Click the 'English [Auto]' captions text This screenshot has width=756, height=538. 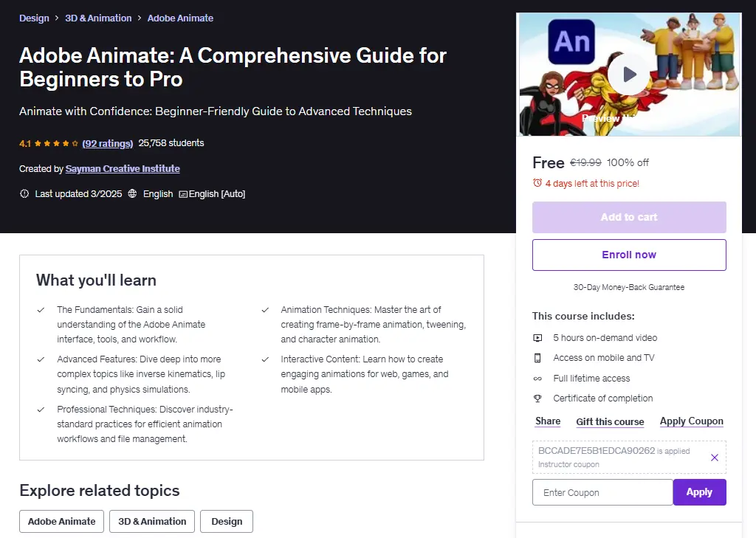[217, 194]
